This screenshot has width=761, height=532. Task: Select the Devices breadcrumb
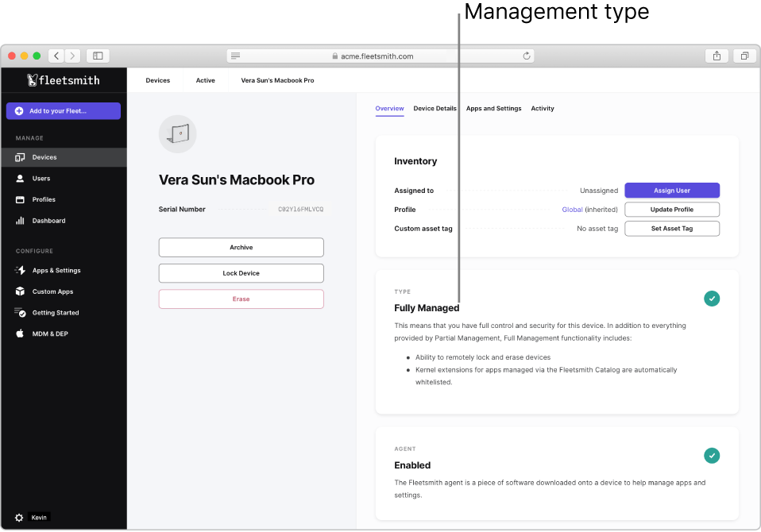tap(158, 80)
